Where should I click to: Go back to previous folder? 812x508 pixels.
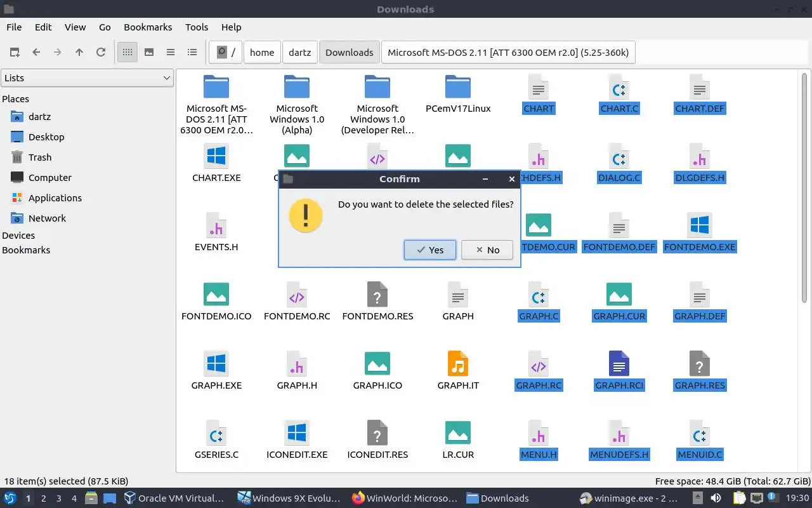pyautogui.click(x=36, y=52)
